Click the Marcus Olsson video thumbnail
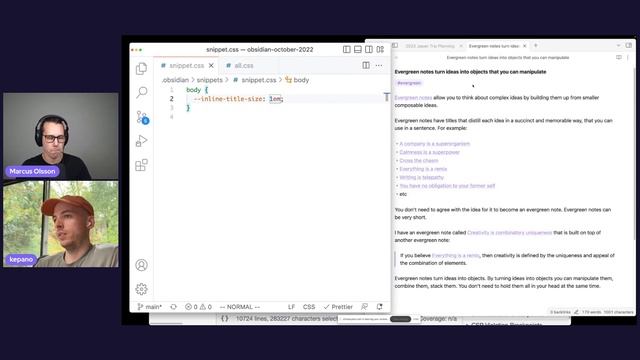640x360 pixels. pos(61,136)
